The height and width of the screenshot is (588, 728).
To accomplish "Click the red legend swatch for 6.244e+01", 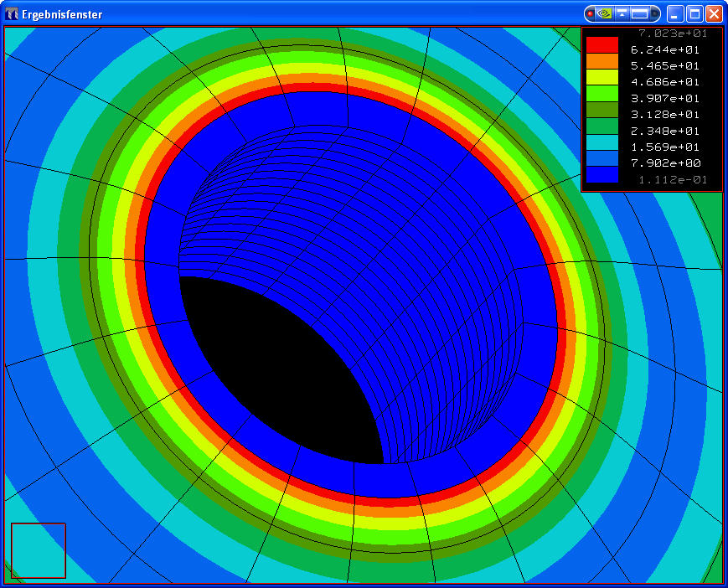I will pyautogui.click(x=602, y=45).
